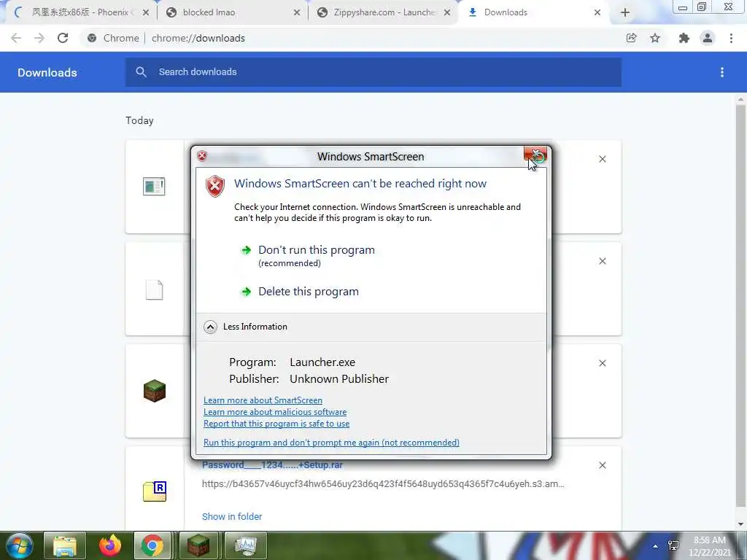
Task: Click Report that this program is safe
Action: [276, 424]
